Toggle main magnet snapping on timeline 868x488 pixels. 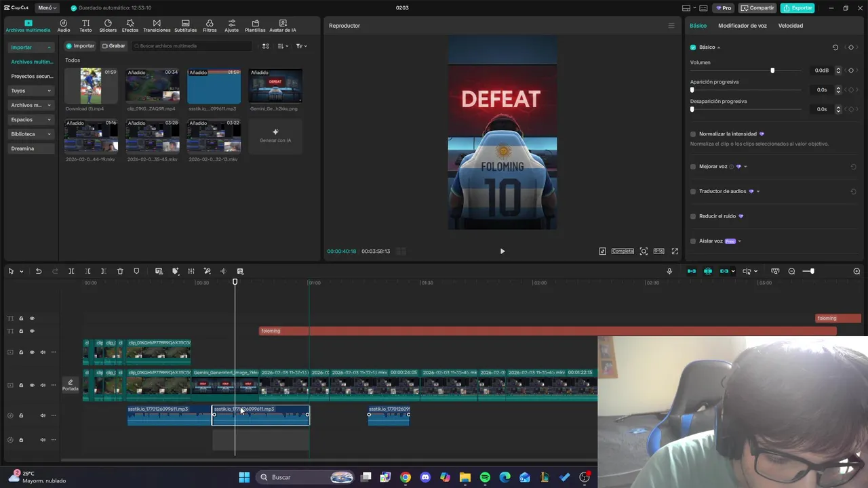(692, 271)
